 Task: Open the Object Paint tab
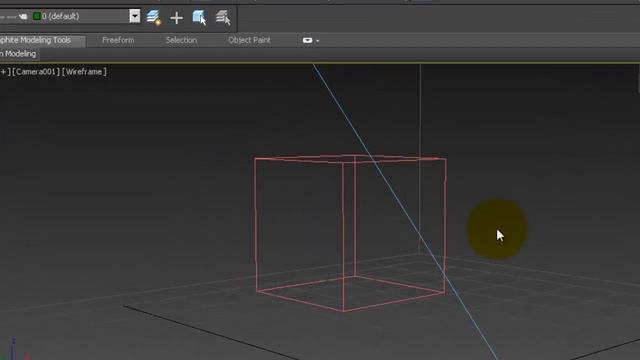click(249, 40)
